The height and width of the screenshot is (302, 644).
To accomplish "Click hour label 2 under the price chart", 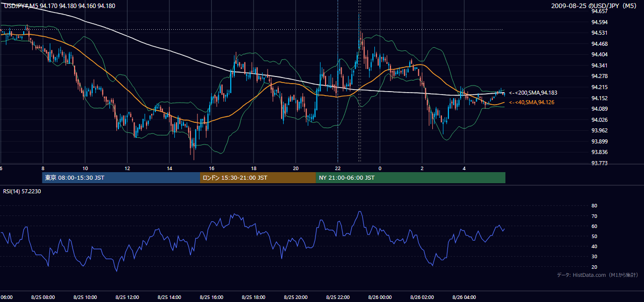I will click(422, 169).
